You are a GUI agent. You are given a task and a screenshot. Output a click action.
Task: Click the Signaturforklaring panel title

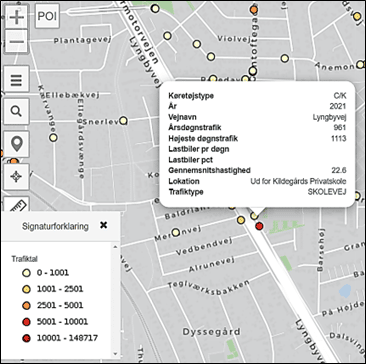tap(55, 226)
